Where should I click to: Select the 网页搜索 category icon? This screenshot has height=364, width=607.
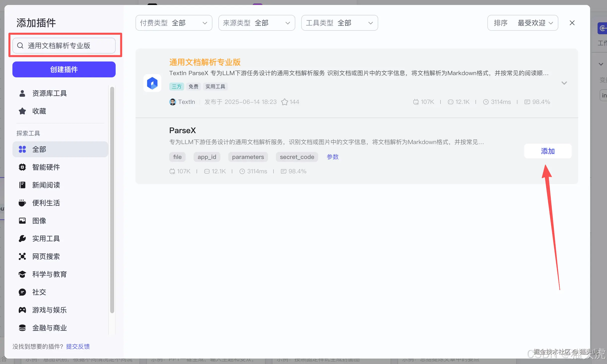[22, 256]
